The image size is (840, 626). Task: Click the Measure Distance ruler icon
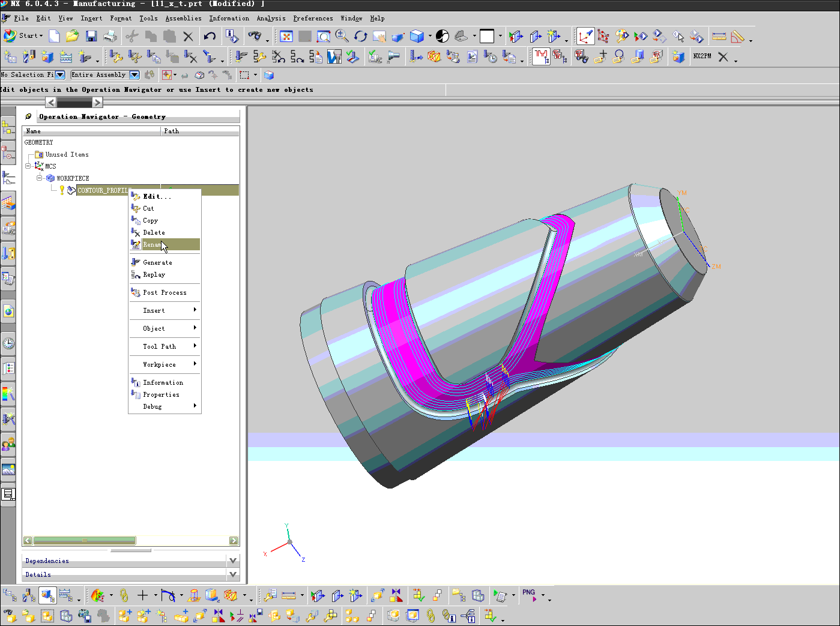[719, 37]
